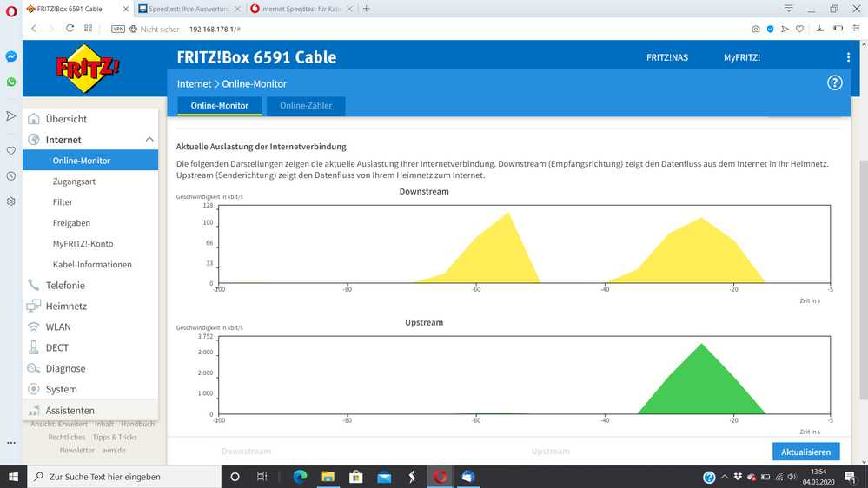Open Rechtliches footer link

pos(66,437)
